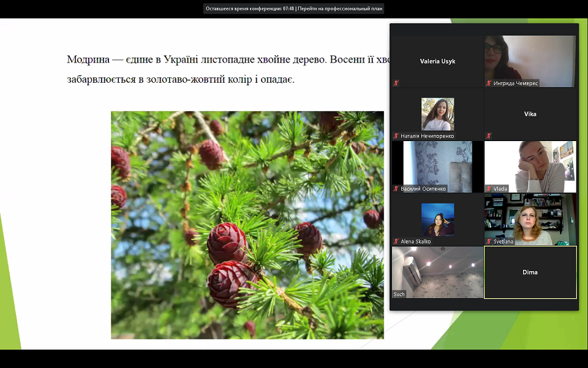Click muted mic icon beside Василий Осипенко
The image size is (588, 368).
tap(396, 188)
